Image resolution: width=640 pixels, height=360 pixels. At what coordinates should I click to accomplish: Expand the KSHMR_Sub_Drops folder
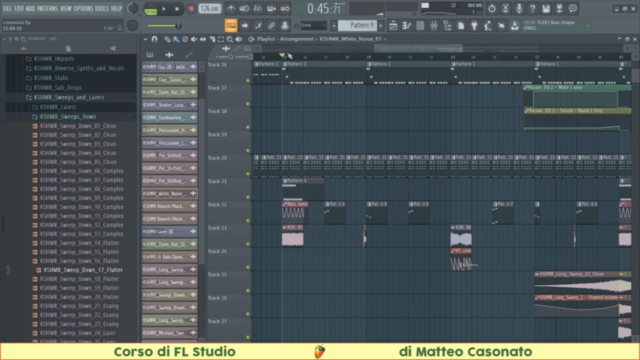click(58, 88)
